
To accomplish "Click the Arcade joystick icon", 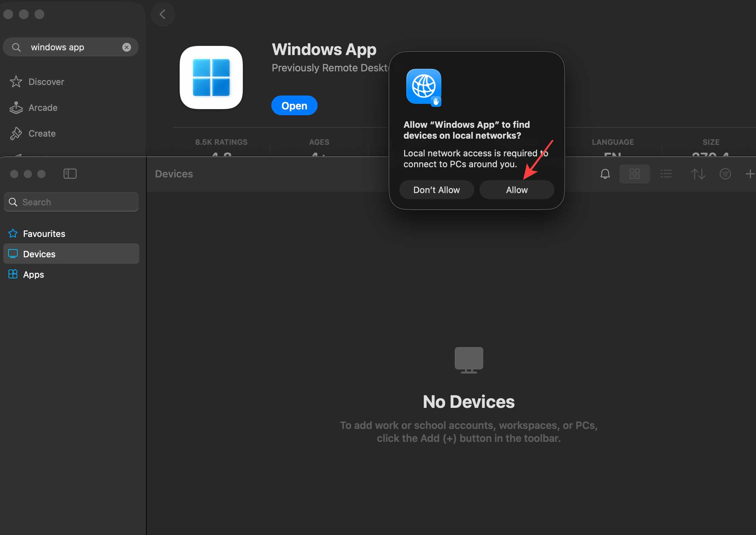I will pos(16,108).
